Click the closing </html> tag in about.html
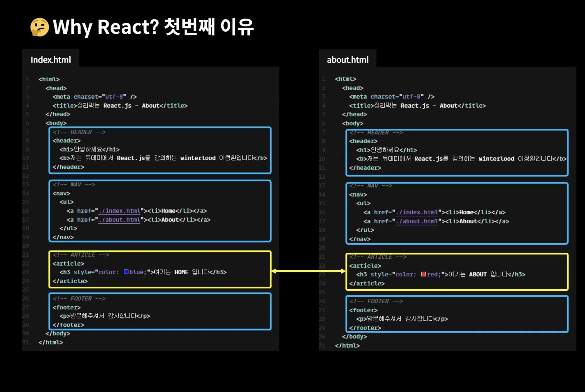This screenshot has width=585, height=392. 347,345
